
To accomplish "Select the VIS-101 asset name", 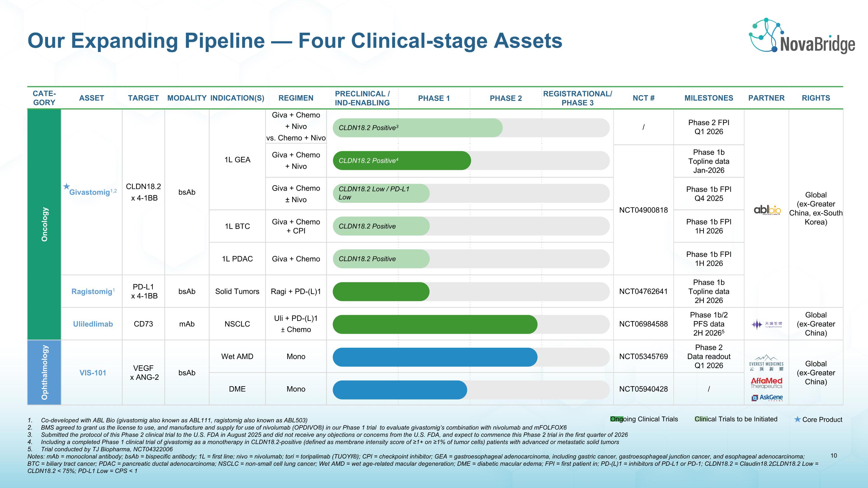I will coord(93,373).
